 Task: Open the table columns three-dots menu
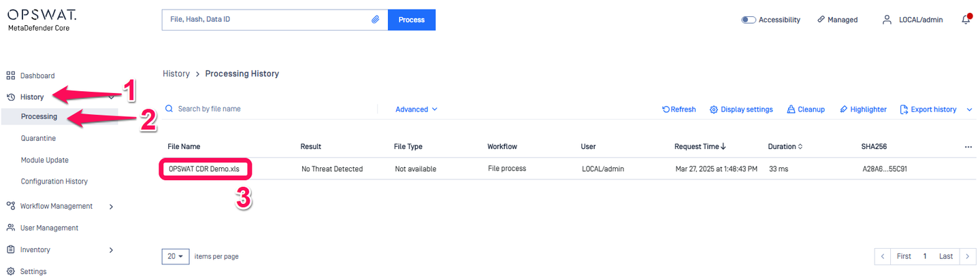968,146
